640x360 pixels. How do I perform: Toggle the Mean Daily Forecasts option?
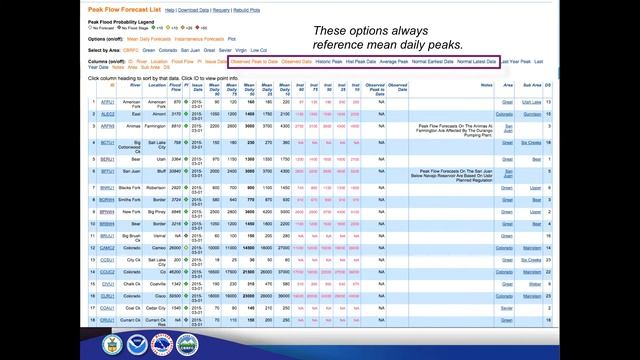(x=149, y=39)
